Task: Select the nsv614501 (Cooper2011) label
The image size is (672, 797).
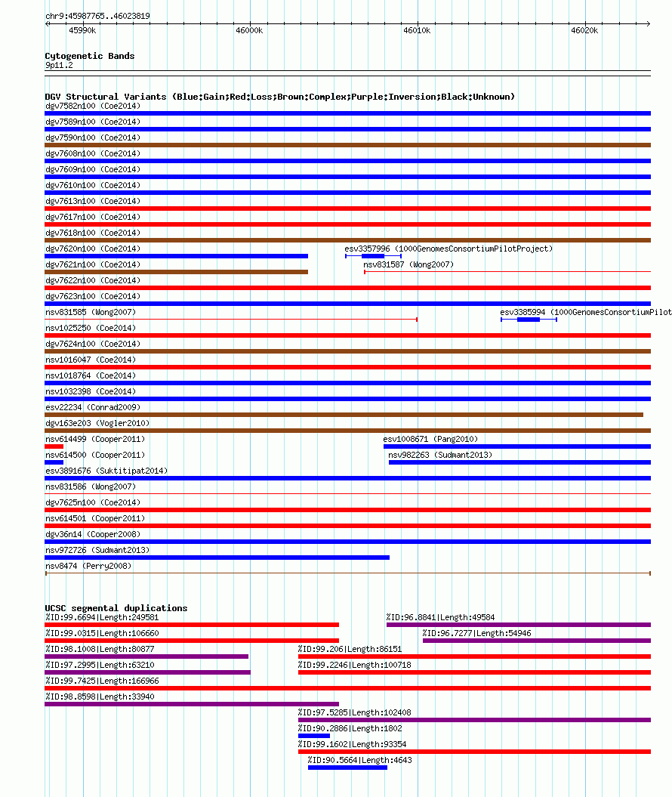Action: coord(95,518)
